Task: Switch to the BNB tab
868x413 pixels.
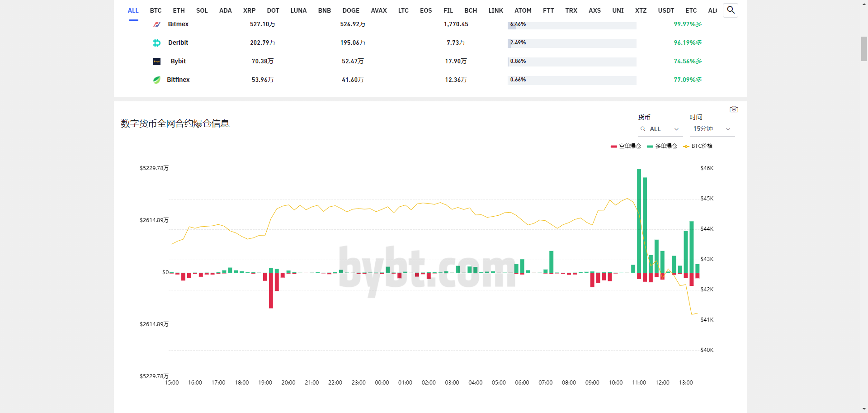Action: coord(324,10)
